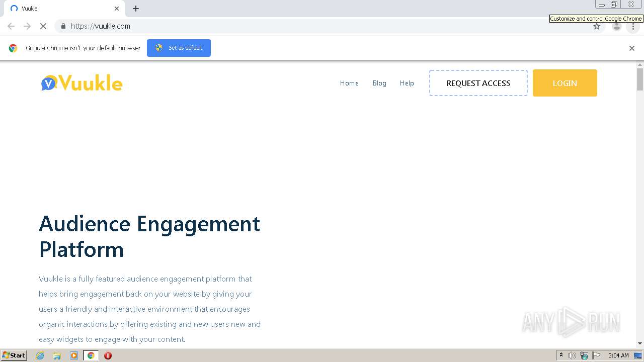644x362 pixels.
Task: Open the Blog nav link
Action: (379, 83)
